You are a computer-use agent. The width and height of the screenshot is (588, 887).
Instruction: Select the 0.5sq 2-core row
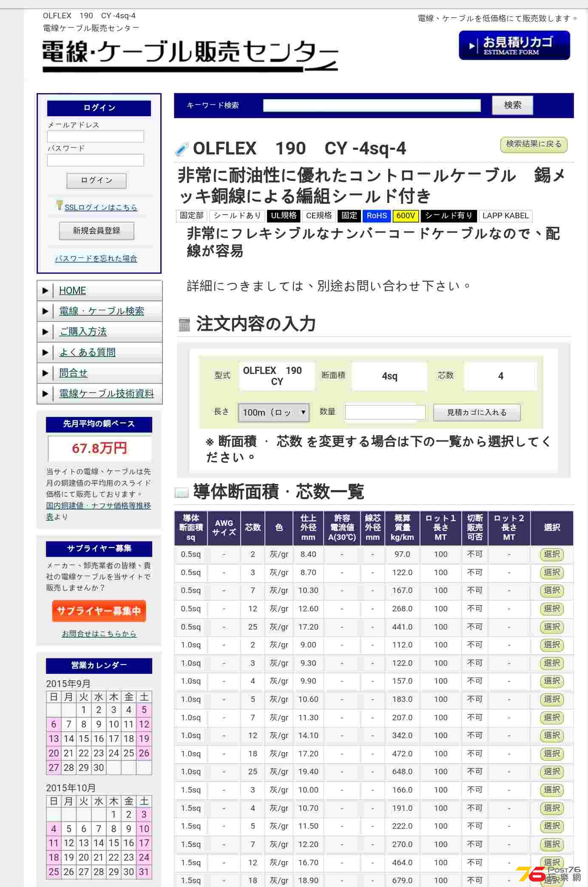coord(551,554)
